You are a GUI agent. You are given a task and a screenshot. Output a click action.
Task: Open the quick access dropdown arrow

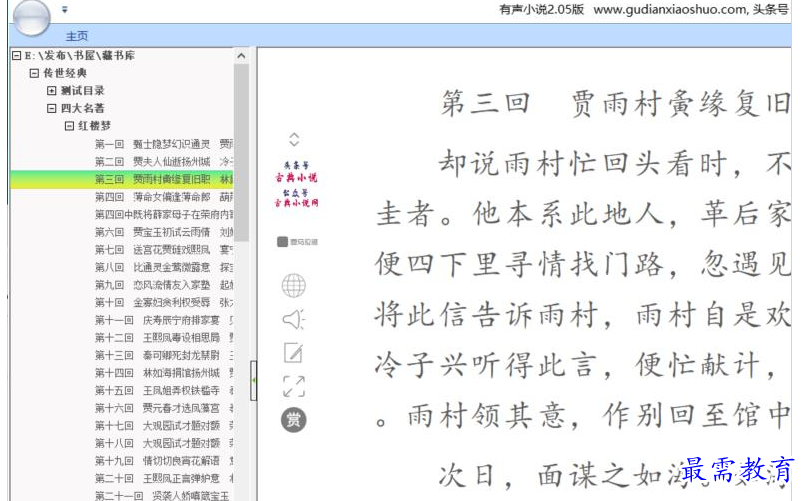(65, 10)
